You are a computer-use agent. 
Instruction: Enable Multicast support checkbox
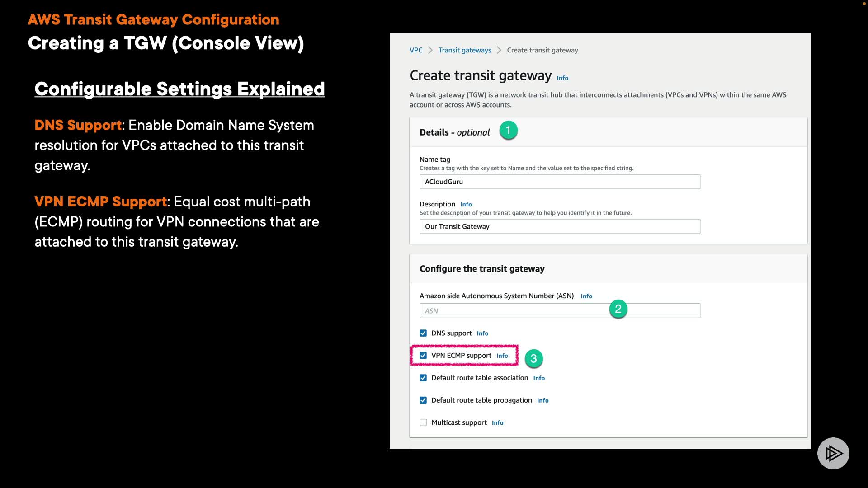423,422
